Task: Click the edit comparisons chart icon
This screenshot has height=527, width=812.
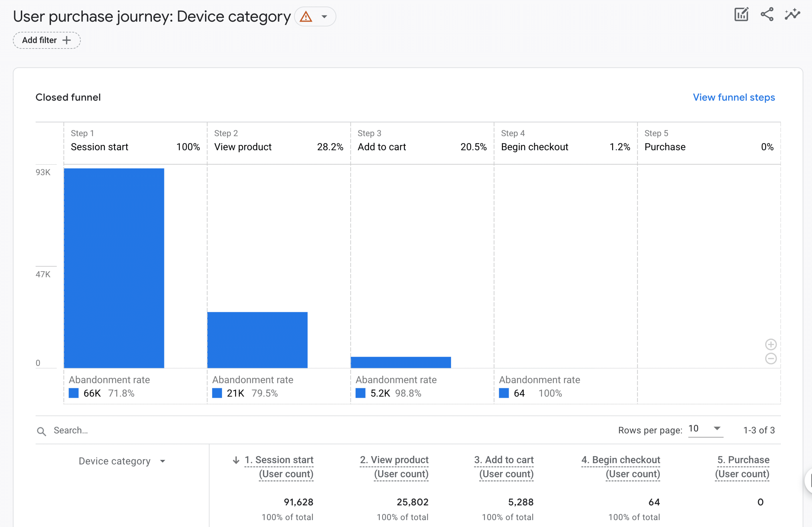Action: tap(741, 15)
